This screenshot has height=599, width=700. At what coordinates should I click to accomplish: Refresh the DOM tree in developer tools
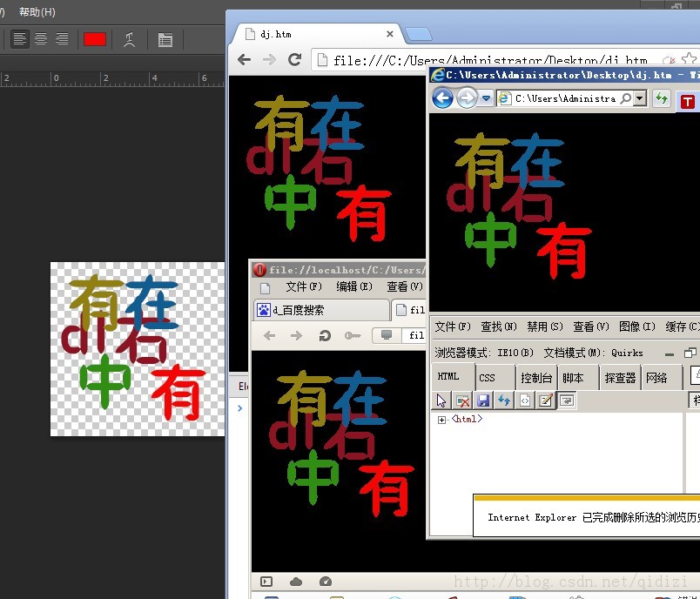point(504,400)
